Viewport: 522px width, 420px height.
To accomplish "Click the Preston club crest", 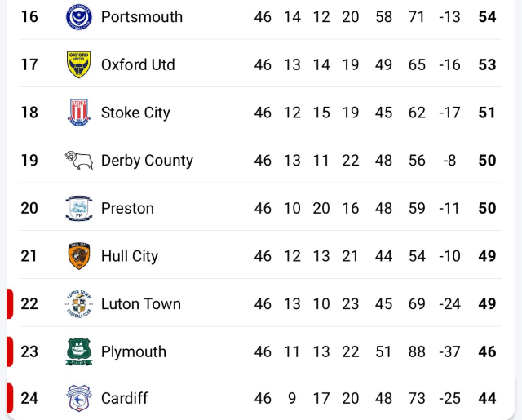I will 79,209.
